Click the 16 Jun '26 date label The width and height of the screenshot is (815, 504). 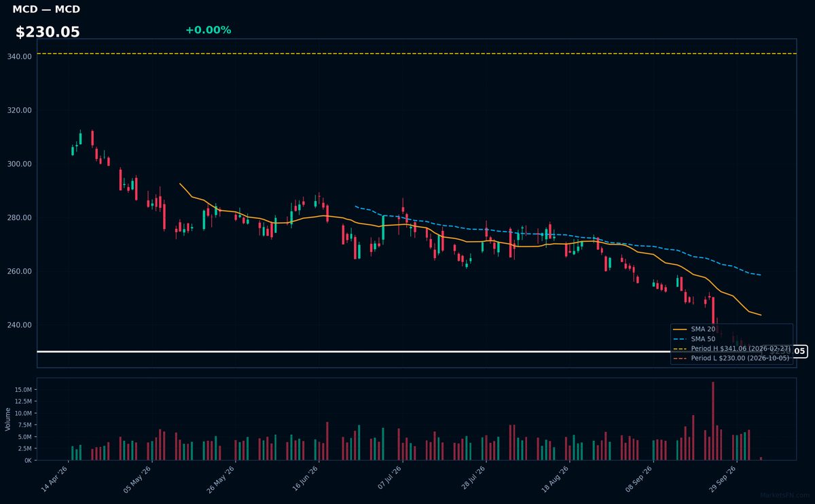tap(306, 480)
